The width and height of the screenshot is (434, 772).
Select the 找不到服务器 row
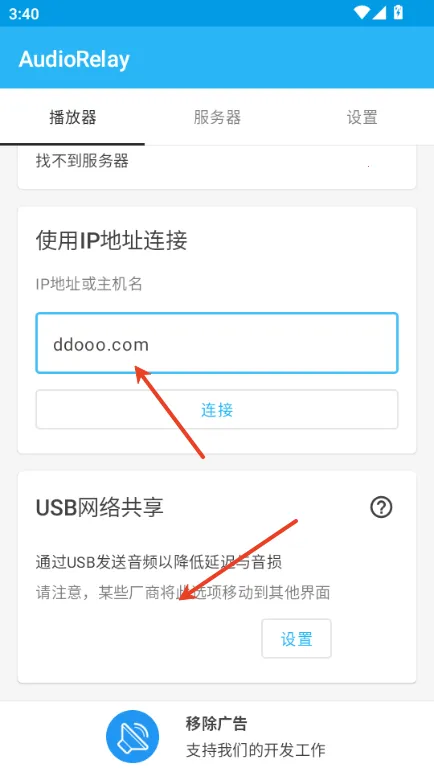(x=217, y=161)
